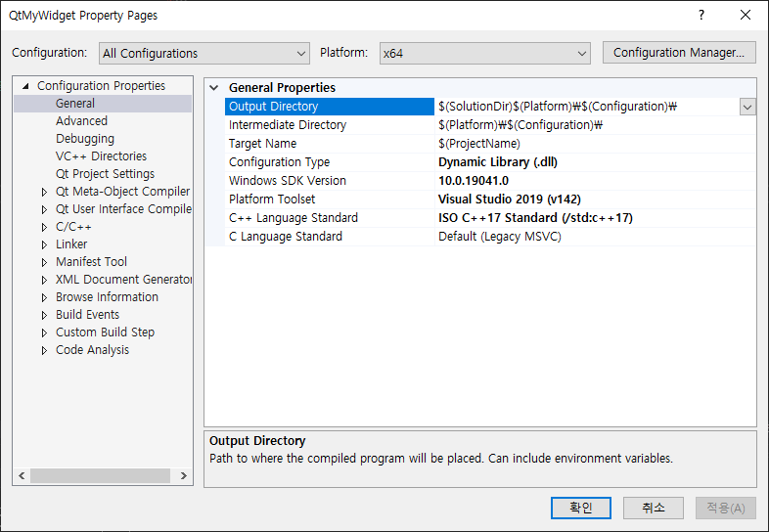Click the Dynamic Library (.dll) value

(x=498, y=162)
